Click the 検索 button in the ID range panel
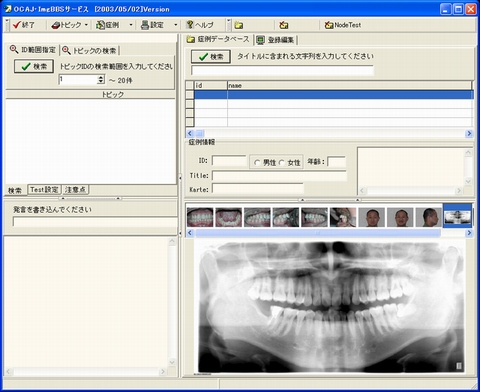The width and height of the screenshot is (480, 392). pos(34,66)
